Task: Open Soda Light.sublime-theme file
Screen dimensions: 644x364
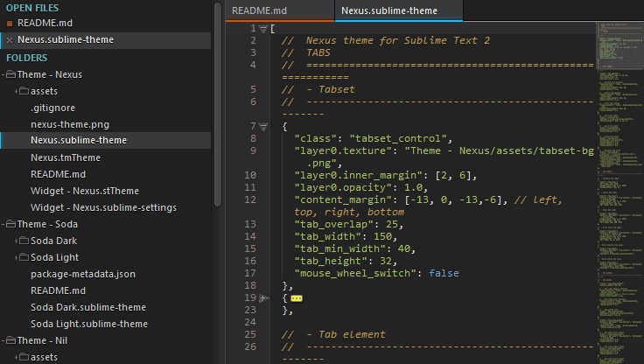Action: 89,324
